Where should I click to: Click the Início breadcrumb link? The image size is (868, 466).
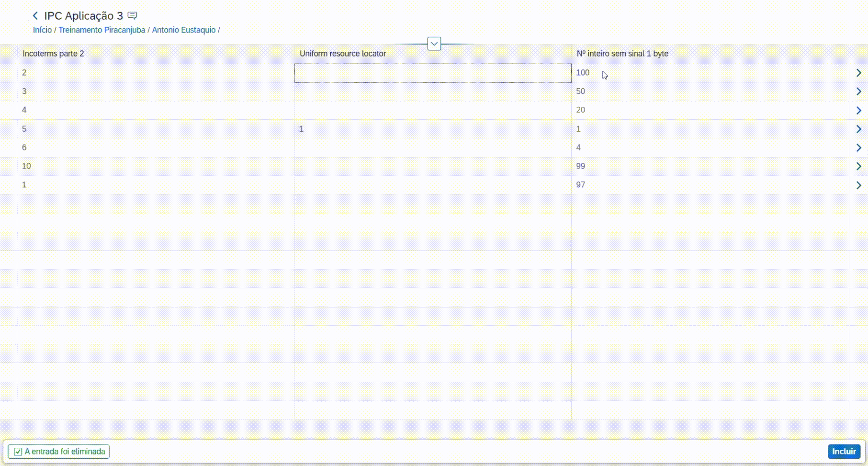42,30
